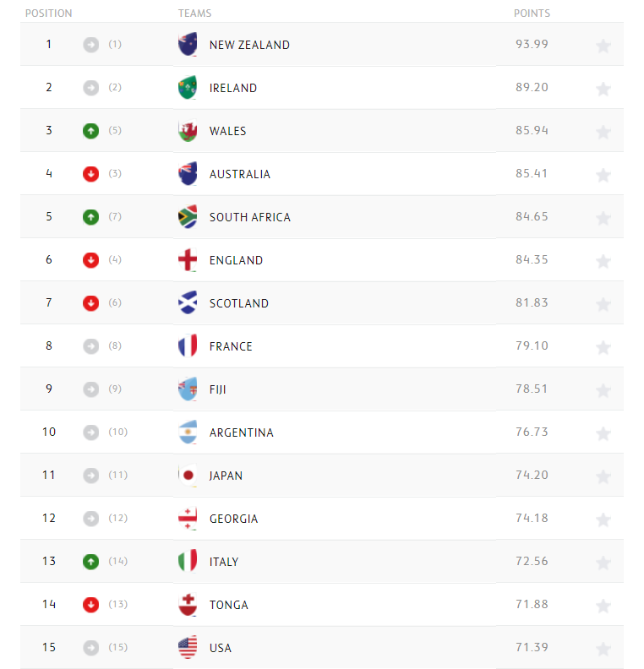The image size is (644, 669).
Task: Toggle the favorite star for Italy
Action: 603,563
